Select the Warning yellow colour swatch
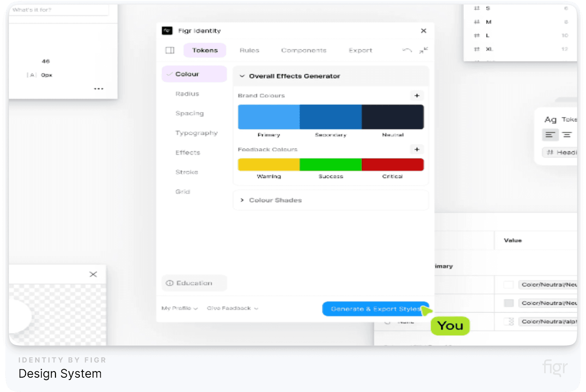The height and width of the screenshot is (392, 586). click(268, 164)
